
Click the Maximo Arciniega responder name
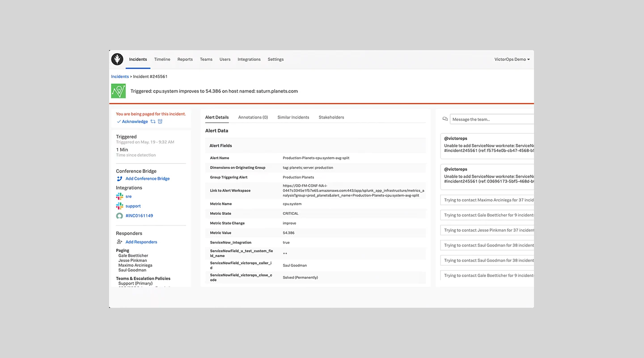(135, 265)
